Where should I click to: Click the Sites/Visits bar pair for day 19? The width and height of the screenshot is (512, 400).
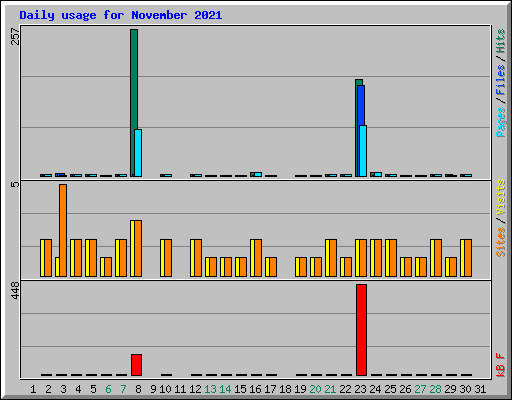(x=301, y=267)
